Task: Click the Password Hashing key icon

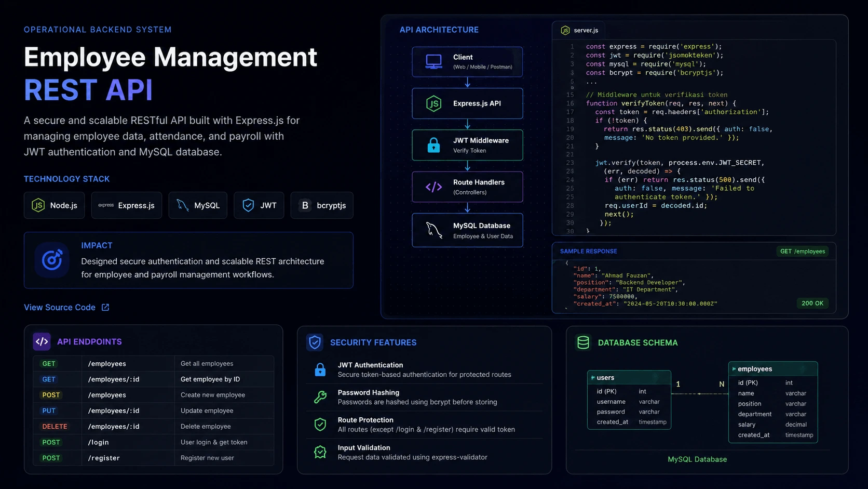Action: [x=320, y=397]
